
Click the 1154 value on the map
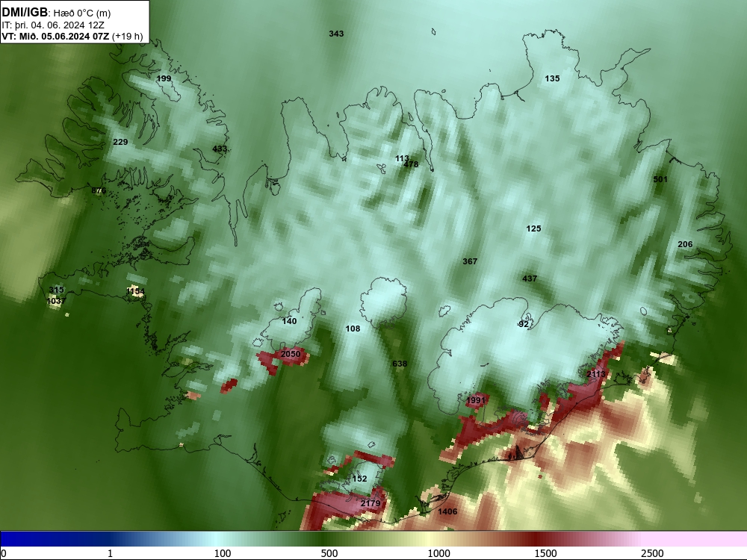(x=136, y=291)
